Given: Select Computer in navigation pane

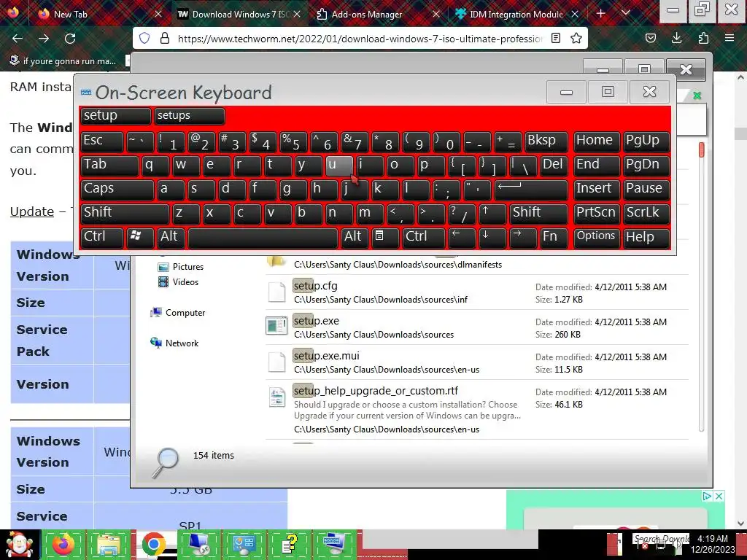Looking at the screenshot, I should (x=178, y=312).
